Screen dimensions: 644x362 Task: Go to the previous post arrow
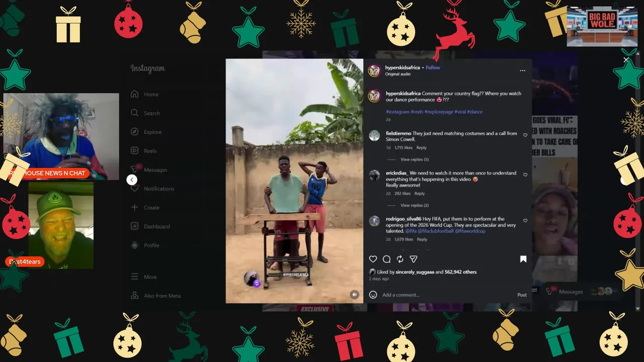click(132, 179)
